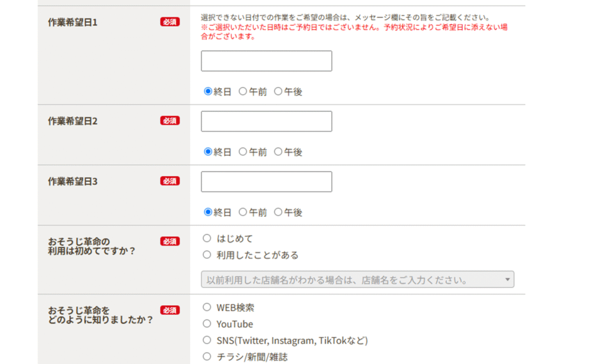The image size is (607, 364).
Task: Select YouTube as referral source
Action: [x=207, y=324]
